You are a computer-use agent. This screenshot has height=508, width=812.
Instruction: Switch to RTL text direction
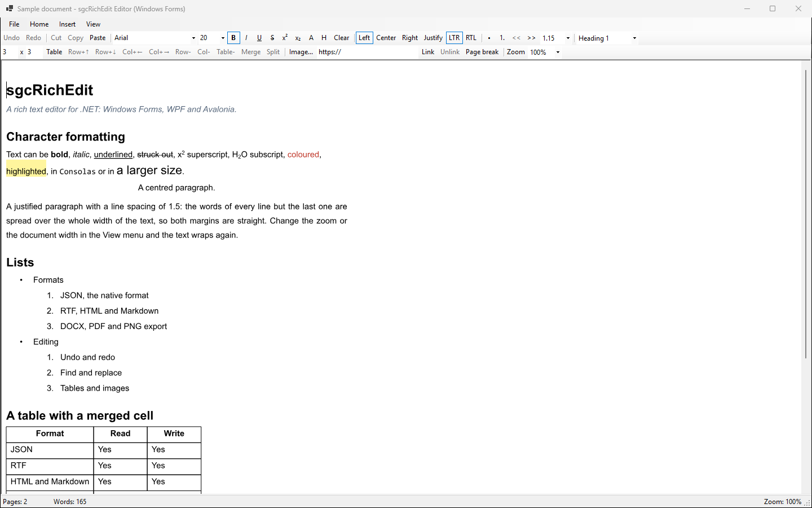click(x=471, y=38)
